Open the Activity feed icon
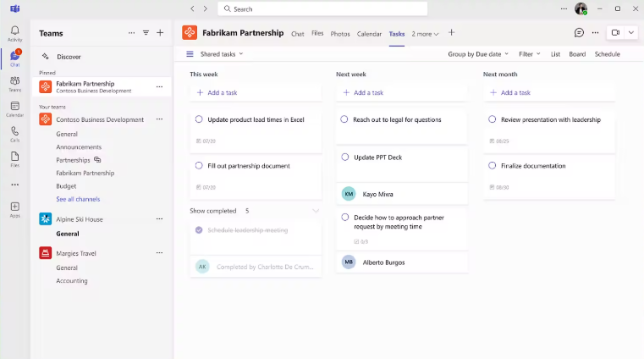644x359 pixels. (x=14, y=33)
